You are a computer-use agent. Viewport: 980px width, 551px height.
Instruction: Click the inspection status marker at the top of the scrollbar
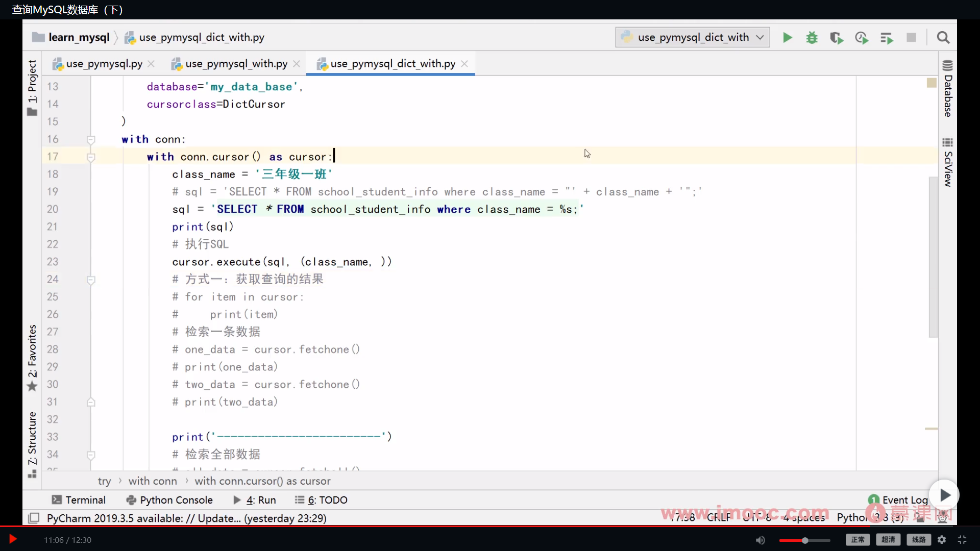click(932, 83)
